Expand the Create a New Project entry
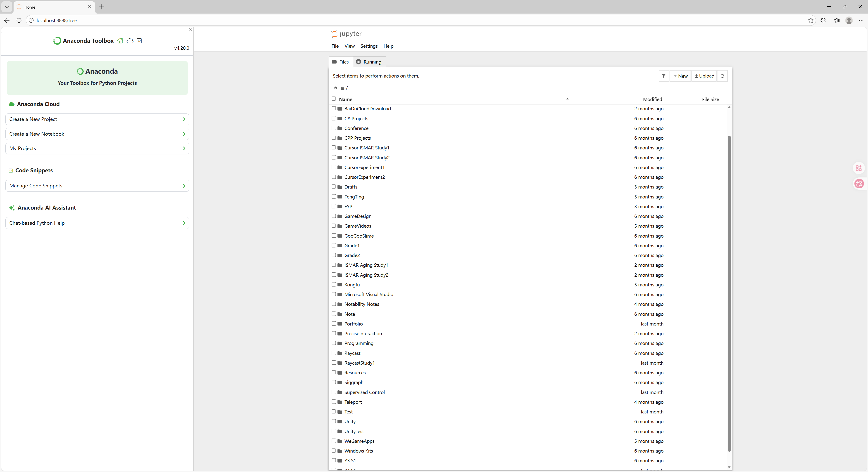Viewport: 868px width, 472px height. coord(97,119)
